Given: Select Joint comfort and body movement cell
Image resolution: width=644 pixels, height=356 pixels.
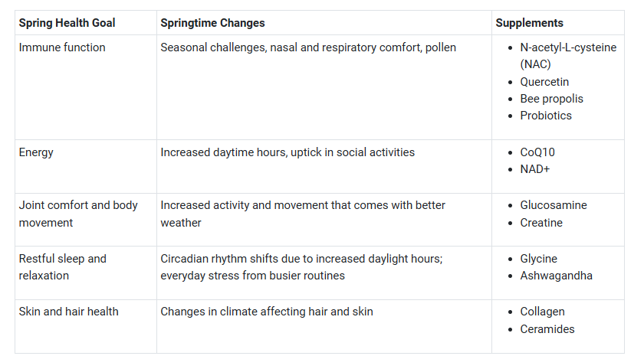Looking at the screenshot, I should [x=78, y=214].
